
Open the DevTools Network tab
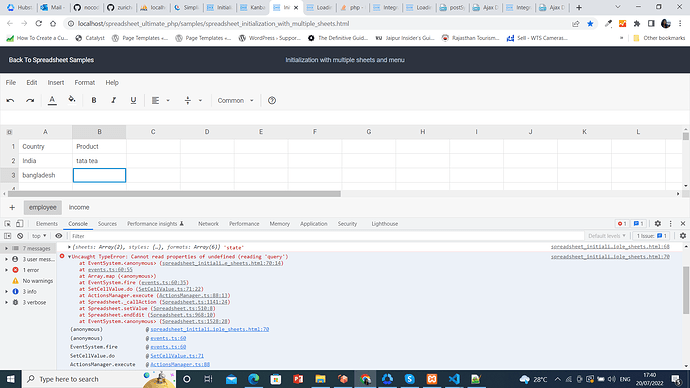pyautogui.click(x=208, y=223)
